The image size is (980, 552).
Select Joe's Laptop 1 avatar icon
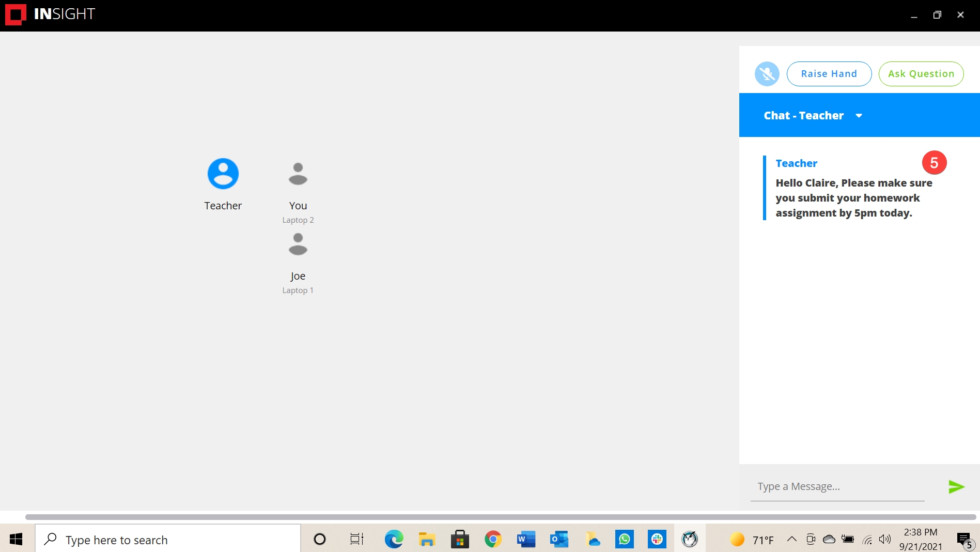[298, 244]
